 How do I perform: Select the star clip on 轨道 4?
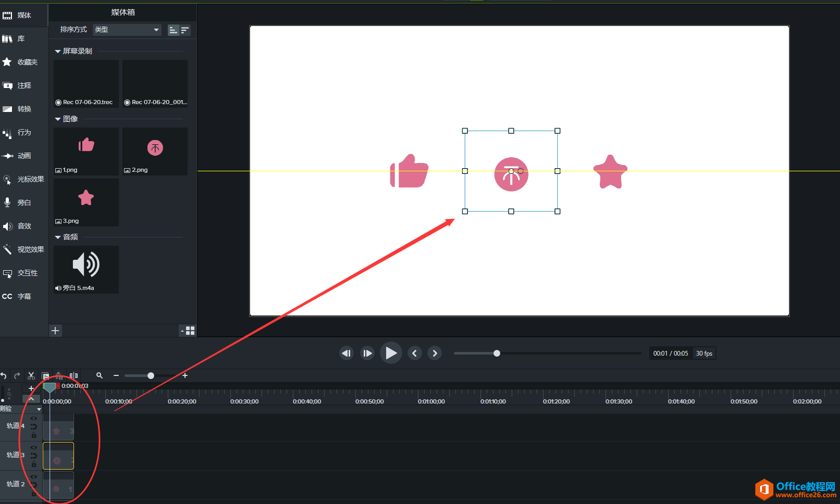tap(58, 428)
